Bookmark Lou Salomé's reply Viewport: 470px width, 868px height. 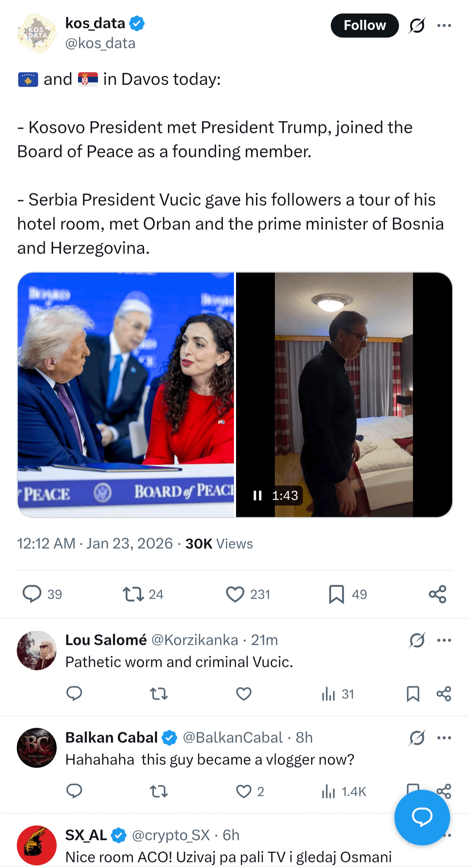(x=413, y=694)
